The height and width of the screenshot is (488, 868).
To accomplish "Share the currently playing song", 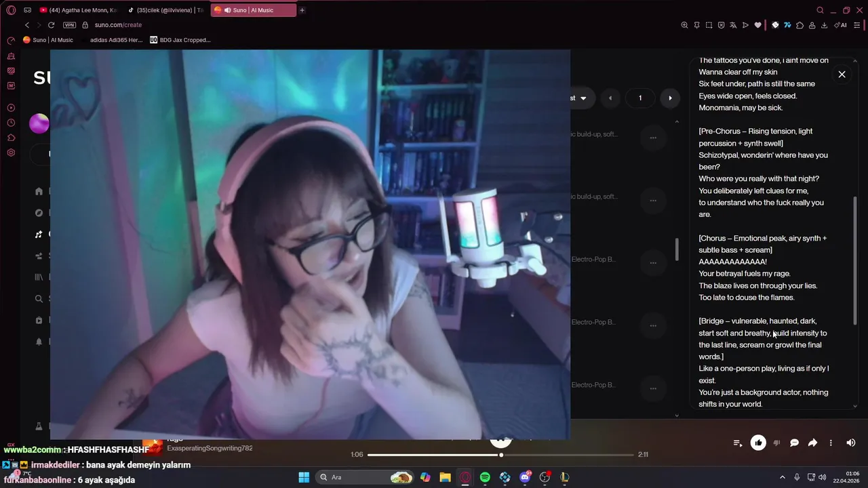I will pyautogui.click(x=812, y=443).
